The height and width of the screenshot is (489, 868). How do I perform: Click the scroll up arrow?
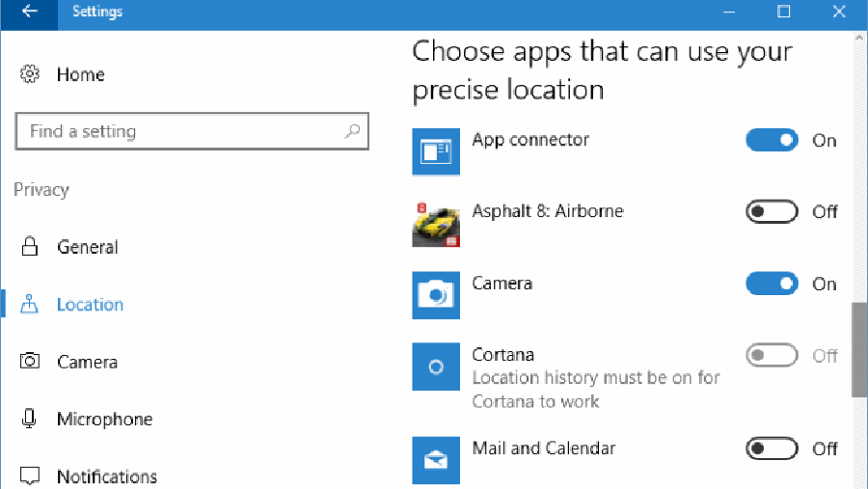(859, 39)
